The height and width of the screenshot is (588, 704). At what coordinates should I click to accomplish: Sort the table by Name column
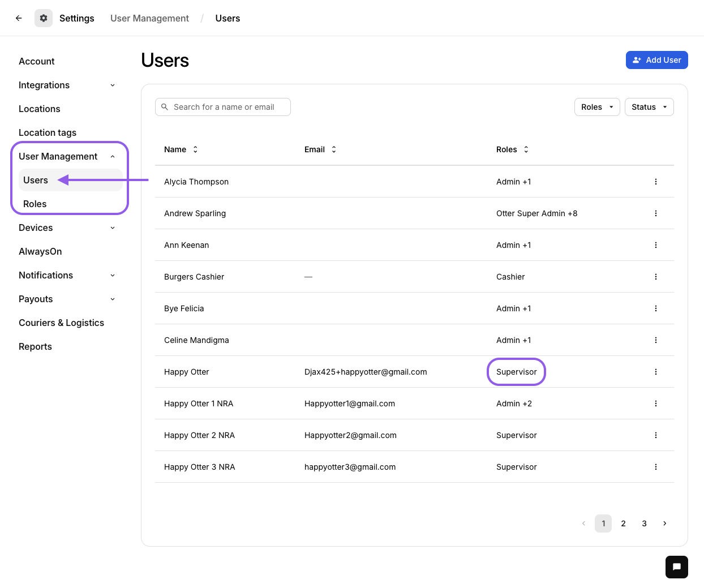point(195,149)
